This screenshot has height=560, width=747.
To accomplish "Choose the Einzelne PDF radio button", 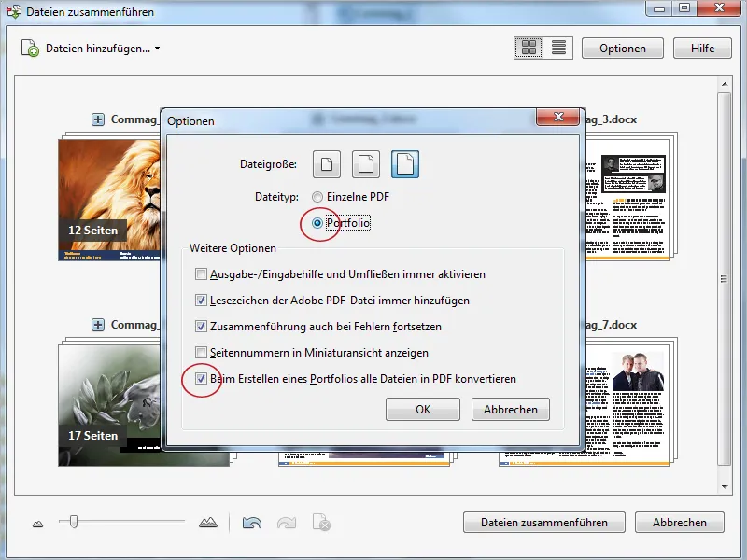I will pyautogui.click(x=317, y=197).
